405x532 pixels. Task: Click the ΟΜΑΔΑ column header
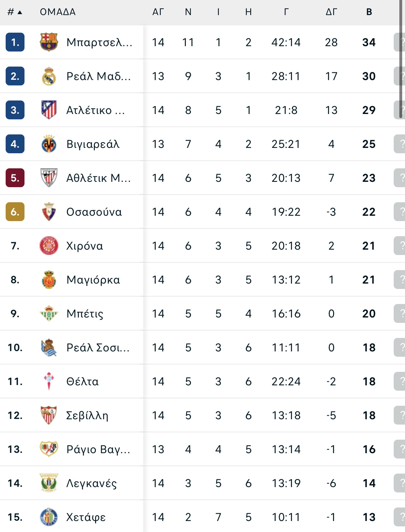58,12
